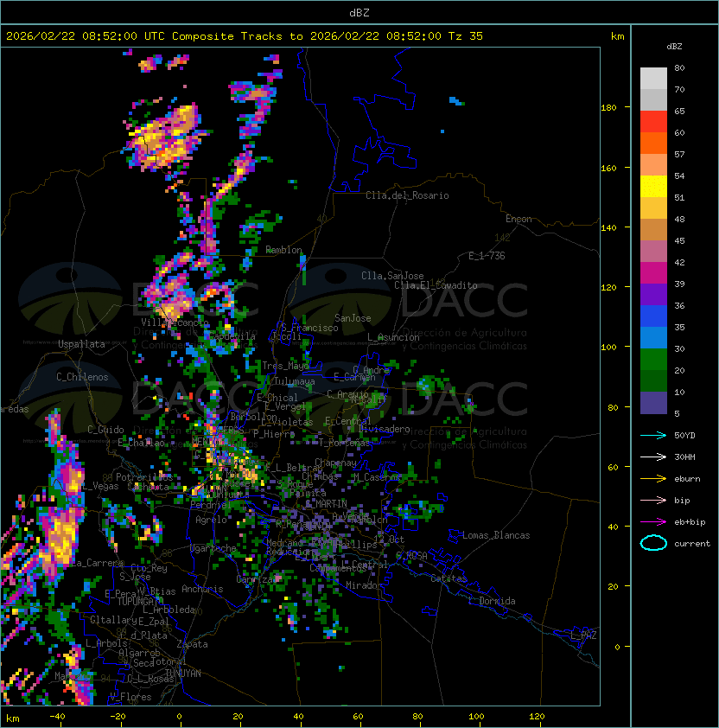Click the 'Tres_Mayo' map label
Viewport: 719px width, 728px height.
pyautogui.click(x=285, y=366)
